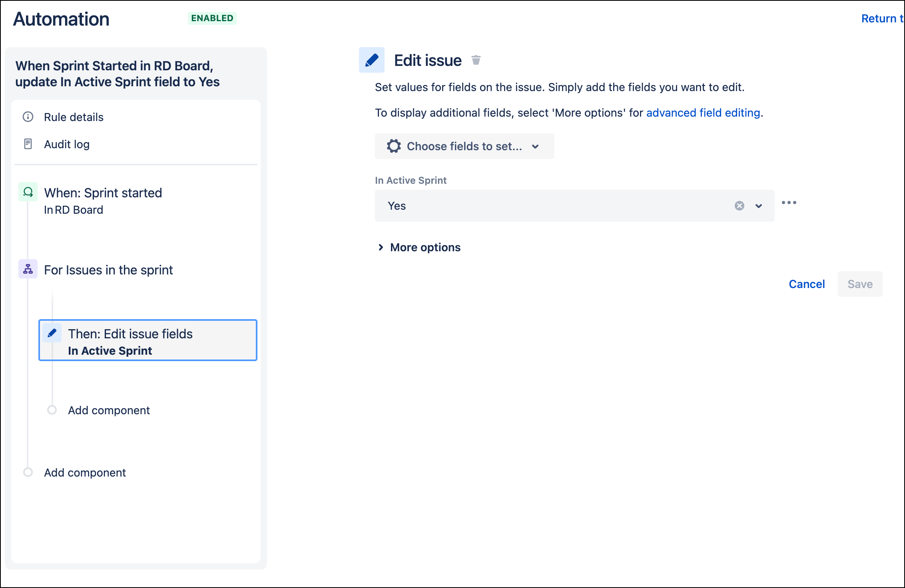Expand the In Active Sprint value dropdown arrow

coord(759,206)
